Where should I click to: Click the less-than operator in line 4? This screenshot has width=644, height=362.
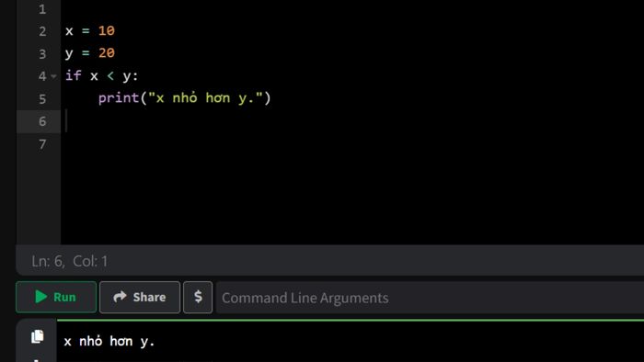click(x=110, y=76)
